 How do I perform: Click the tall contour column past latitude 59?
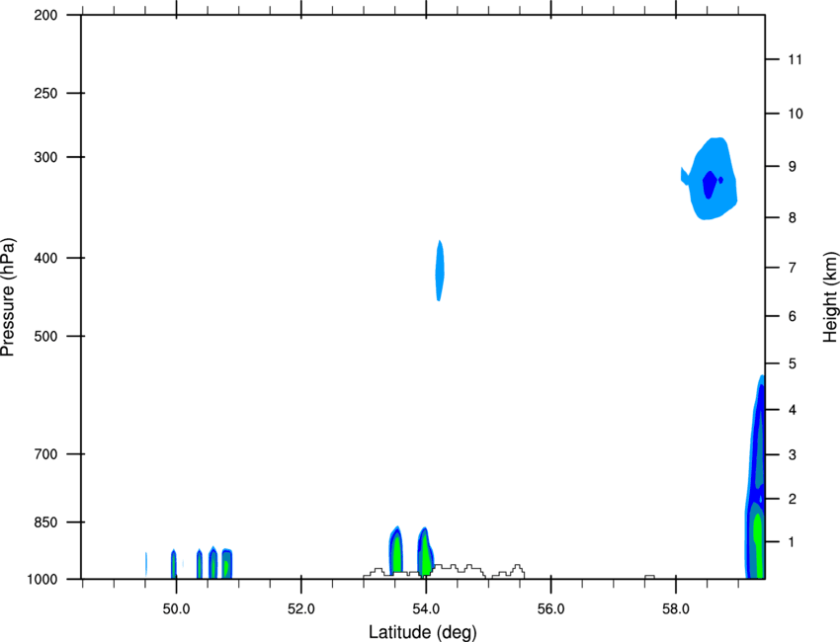point(755,476)
